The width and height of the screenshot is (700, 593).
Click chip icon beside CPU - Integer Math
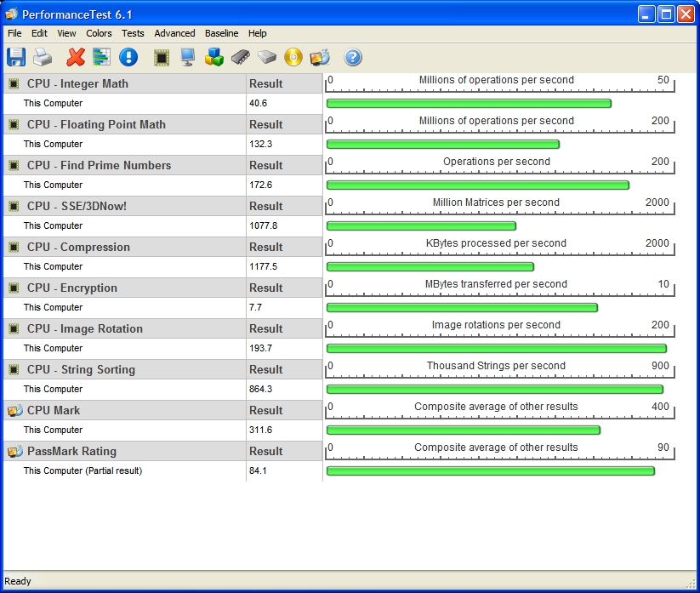pos(14,83)
